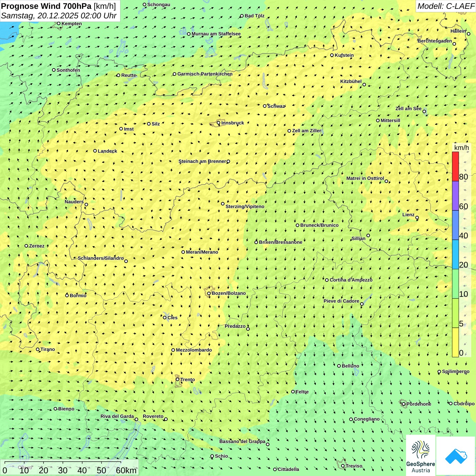Click the Schio label
Screen dimensions: 476x476
(x=221, y=456)
